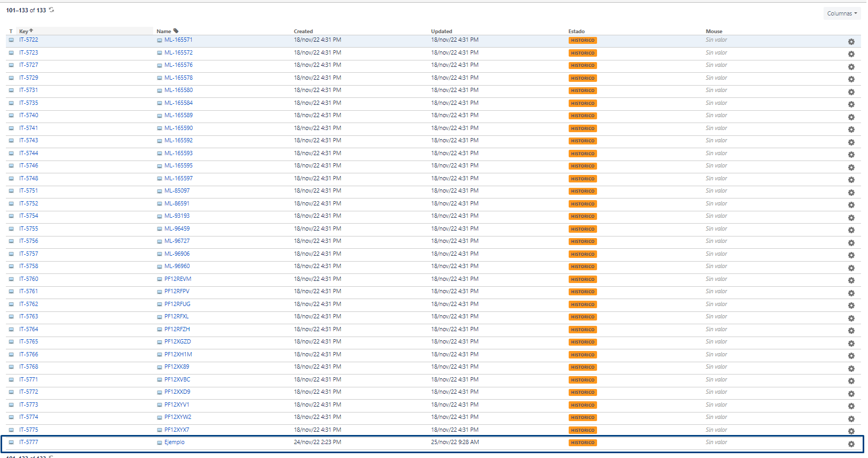
Task: Sort by the Estado column header
Action: tap(577, 31)
